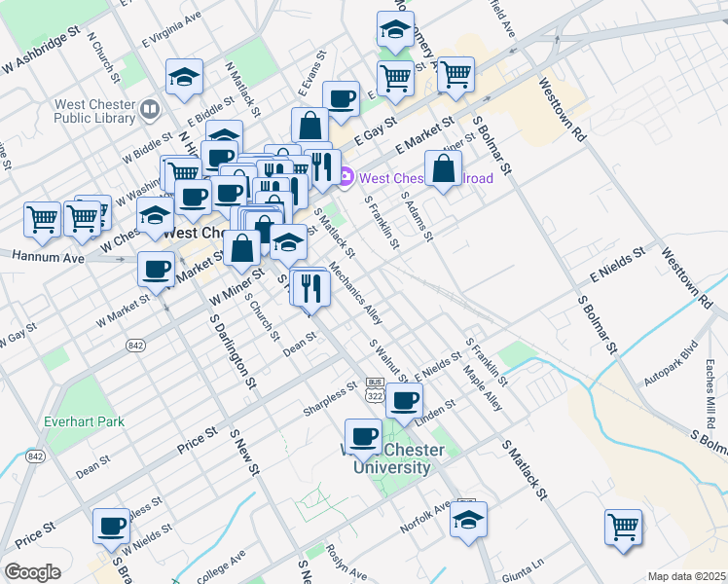
Task: Click the Everhart Park label
Action: pos(84,422)
